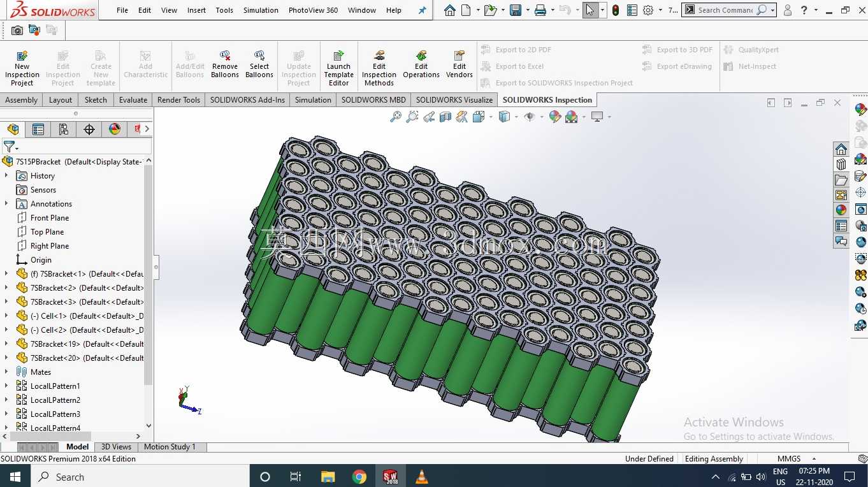Click the Print icon in the title toolbar

click(540, 10)
